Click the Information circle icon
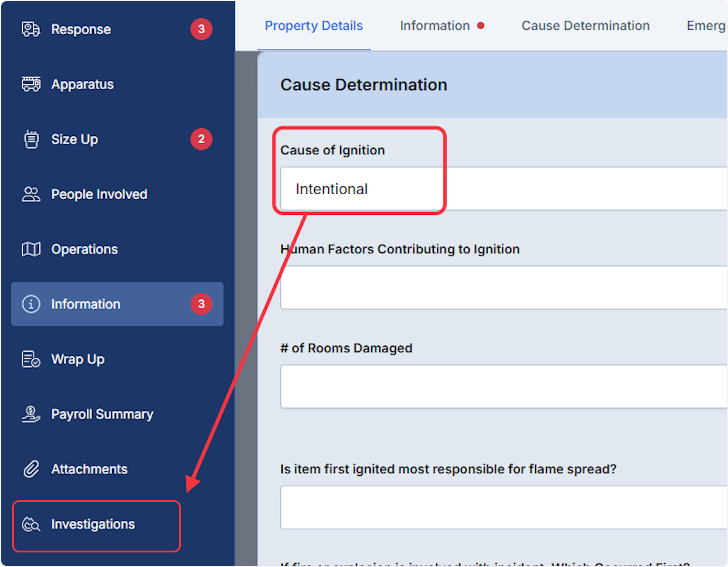The image size is (728, 567). (x=31, y=304)
